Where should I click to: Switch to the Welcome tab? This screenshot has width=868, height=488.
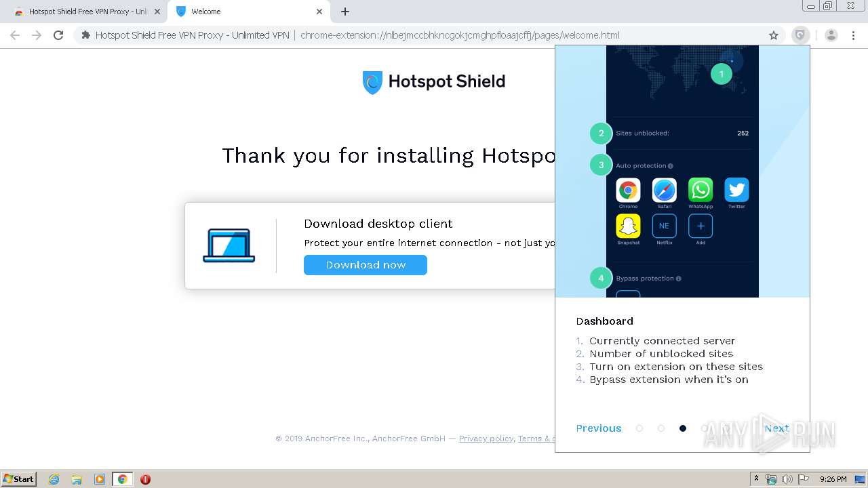point(248,12)
